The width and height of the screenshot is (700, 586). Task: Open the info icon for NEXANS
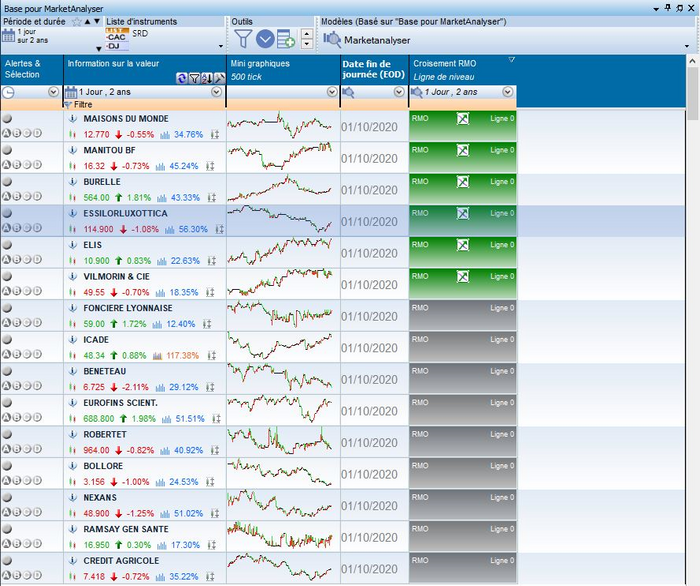(73, 498)
